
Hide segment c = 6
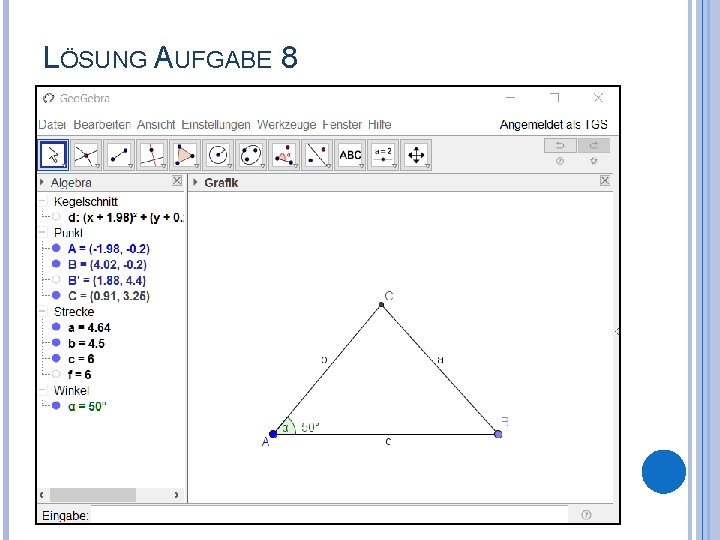point(56,358)
